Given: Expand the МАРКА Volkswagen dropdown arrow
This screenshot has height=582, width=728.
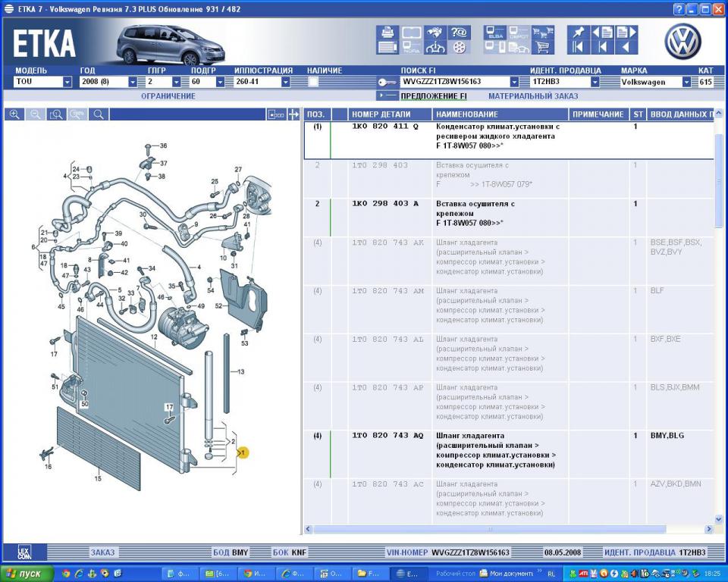Looking at the screenshot, I should 686,82.
